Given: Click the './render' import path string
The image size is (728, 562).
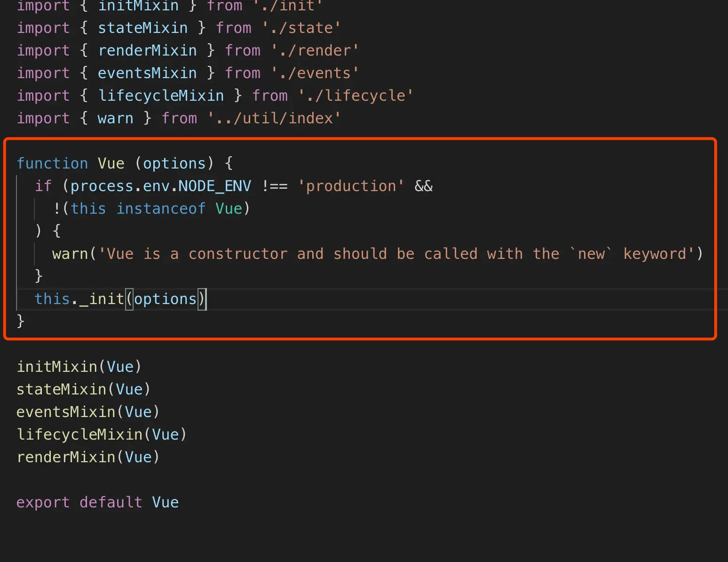Looking at the screenshot, I should [x=315, y=50].
